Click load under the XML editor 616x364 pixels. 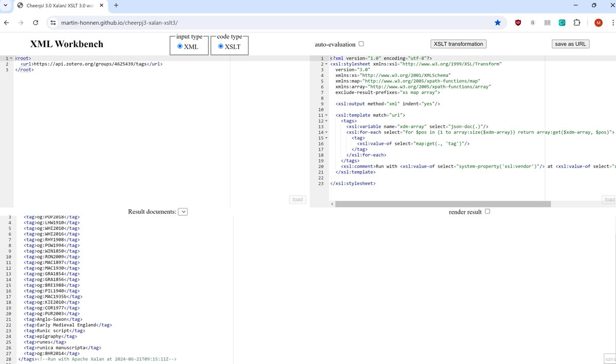297,199
